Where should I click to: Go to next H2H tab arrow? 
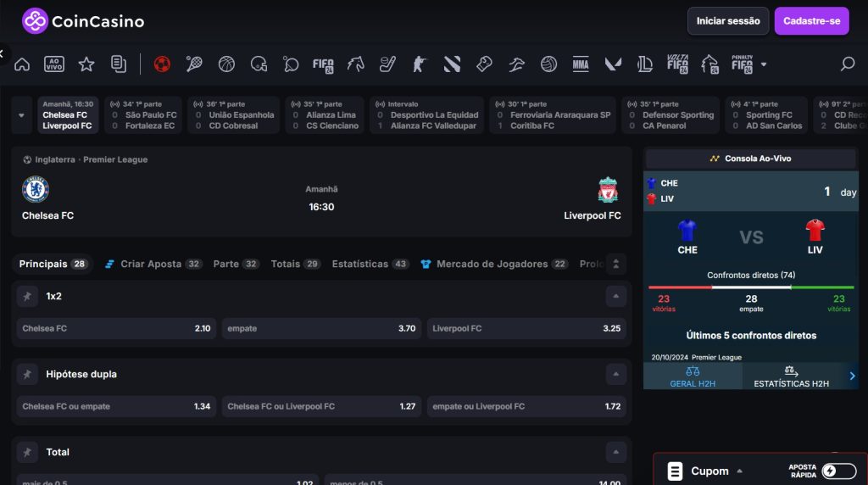pyautogui.click(x=852, y=376)
